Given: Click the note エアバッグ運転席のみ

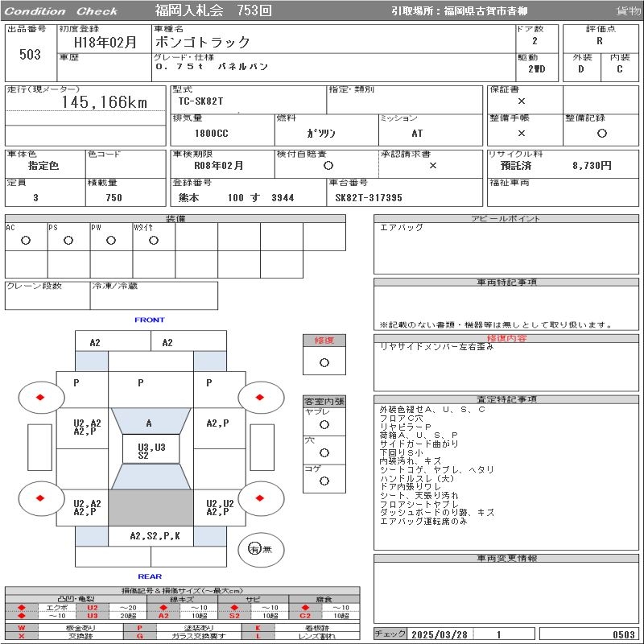Looking at the screenshot, I should (423, 521).
